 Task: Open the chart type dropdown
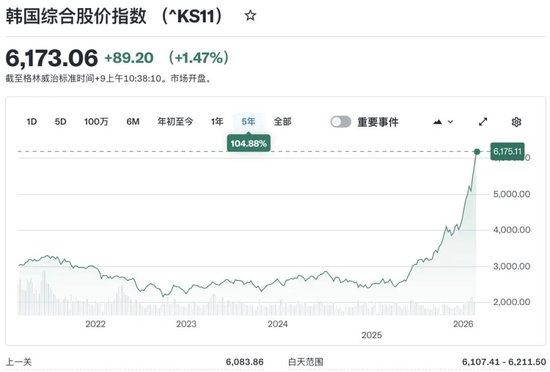pyautogui.click(x=443, y=122)
